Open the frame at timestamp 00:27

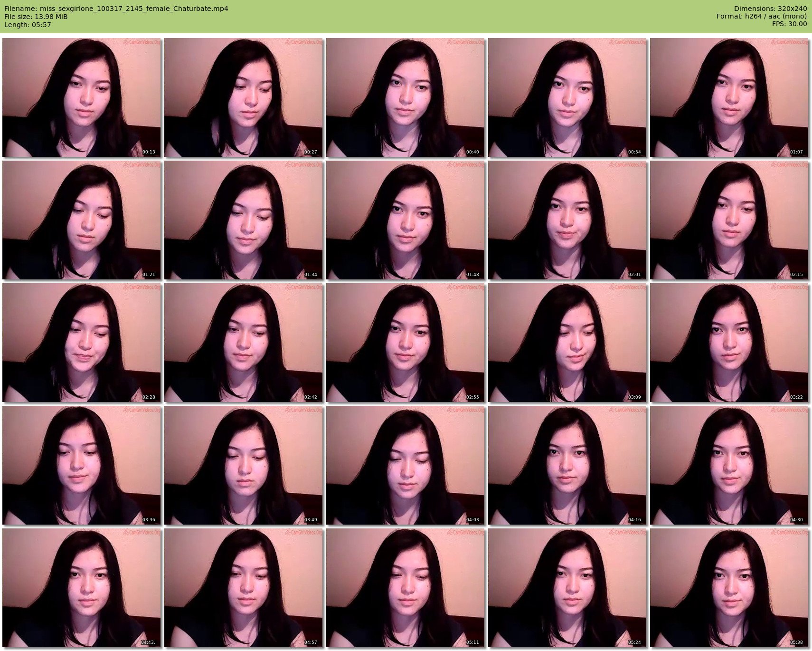244,97
